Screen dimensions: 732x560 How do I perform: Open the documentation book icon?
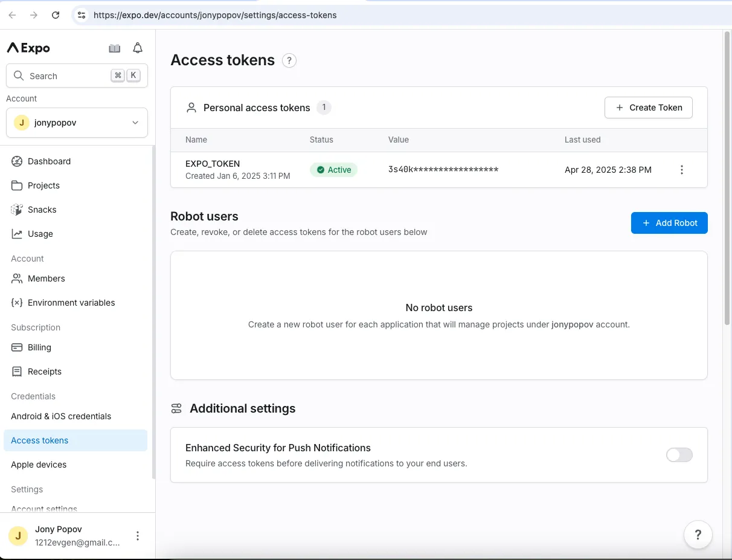[x=115, y=48]
